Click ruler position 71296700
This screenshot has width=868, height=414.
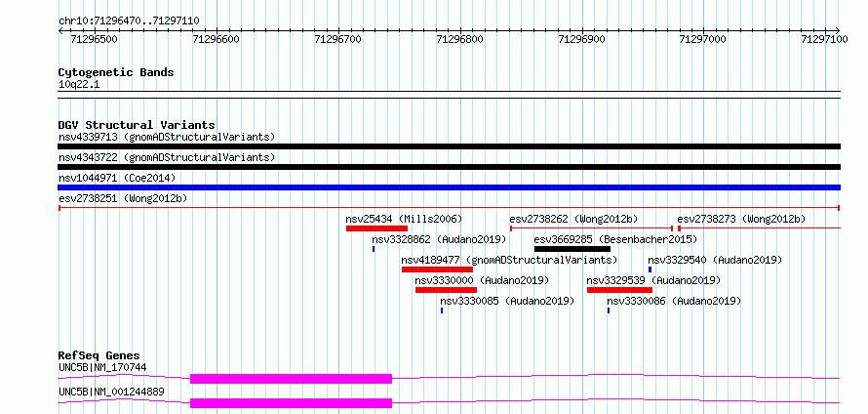tap(337, 39)
